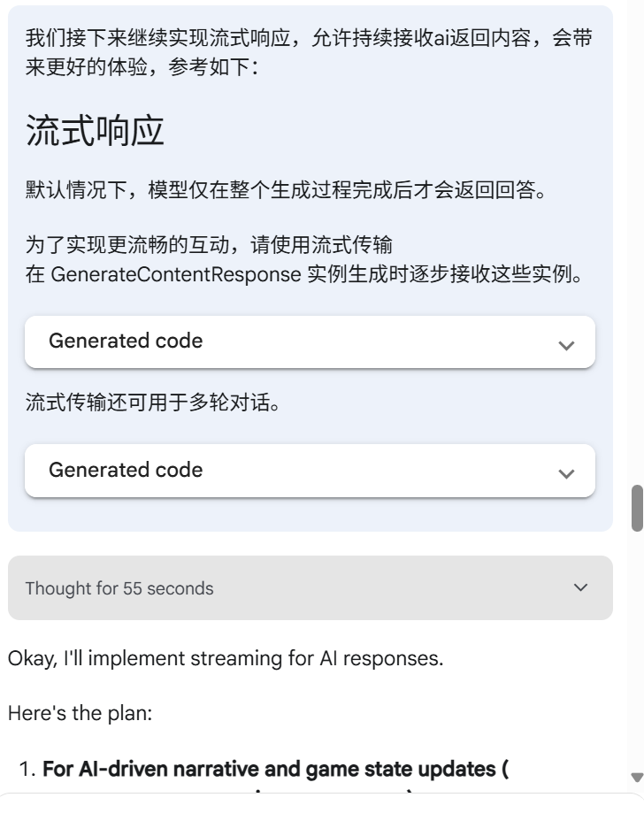Click the Okay, I'll implement streaming sentence

[x=226, y=658]
